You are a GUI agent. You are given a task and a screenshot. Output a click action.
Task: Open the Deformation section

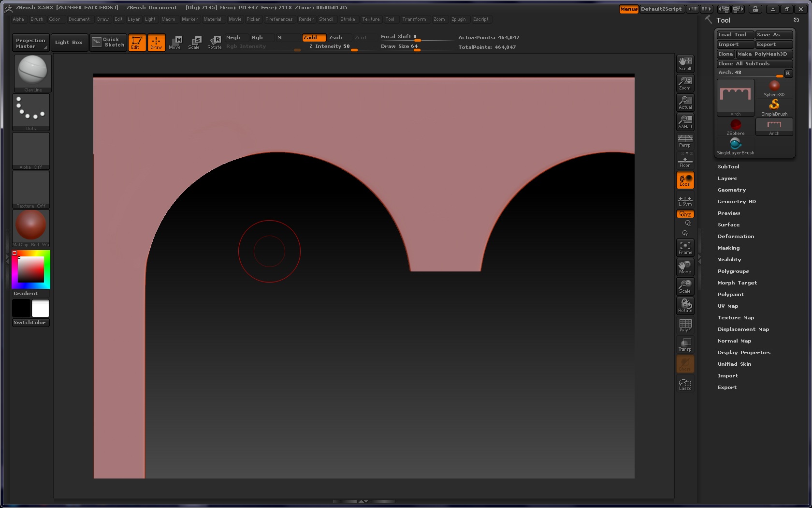point(736,236)
